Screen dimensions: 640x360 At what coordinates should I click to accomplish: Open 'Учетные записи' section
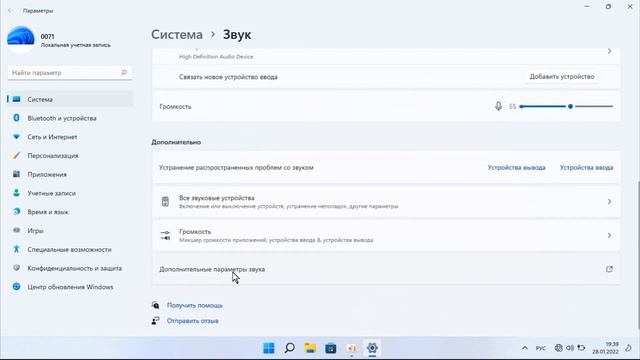[70, 193]
